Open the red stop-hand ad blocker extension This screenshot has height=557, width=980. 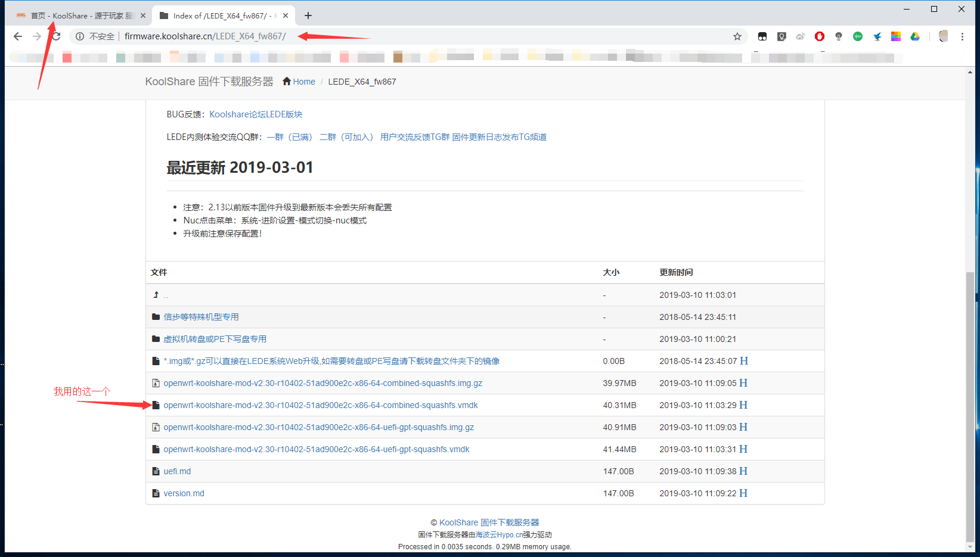[820, 36]
